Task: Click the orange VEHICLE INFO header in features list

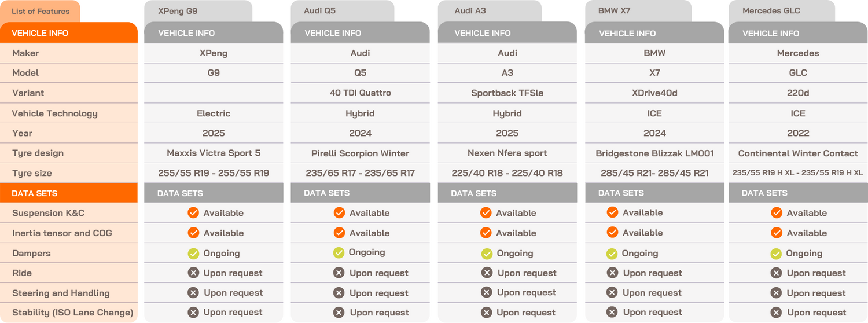Action: coord(69,33)
